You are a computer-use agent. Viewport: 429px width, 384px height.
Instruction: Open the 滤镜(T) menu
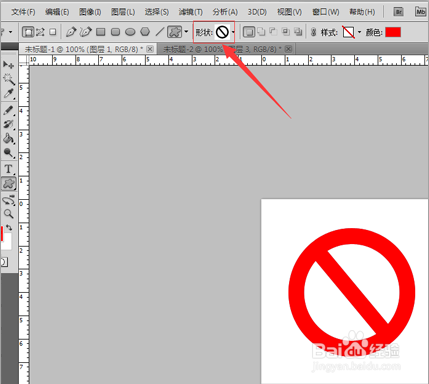[x=191, y=12]
